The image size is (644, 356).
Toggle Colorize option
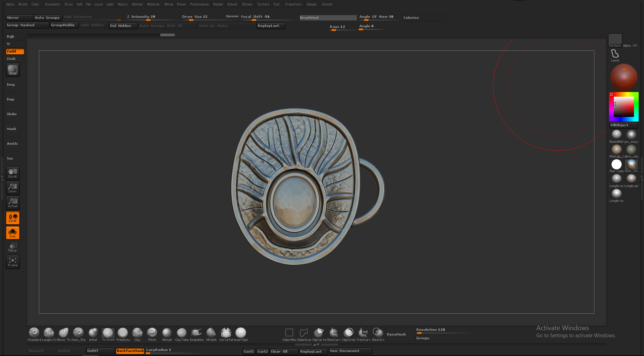tap(424, 18)
